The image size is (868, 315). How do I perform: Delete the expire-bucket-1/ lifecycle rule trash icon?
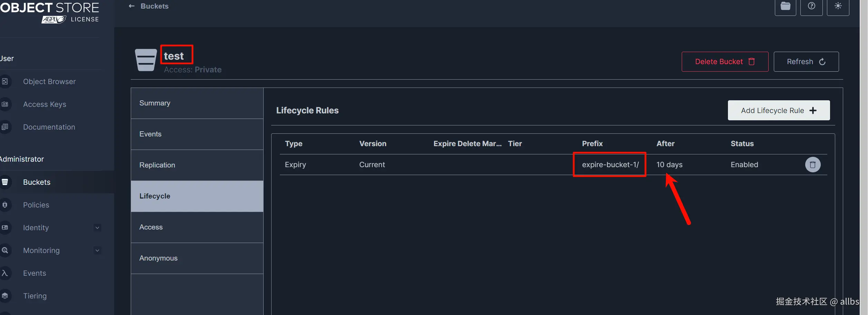pyautogui.click(x=813, y=165)
